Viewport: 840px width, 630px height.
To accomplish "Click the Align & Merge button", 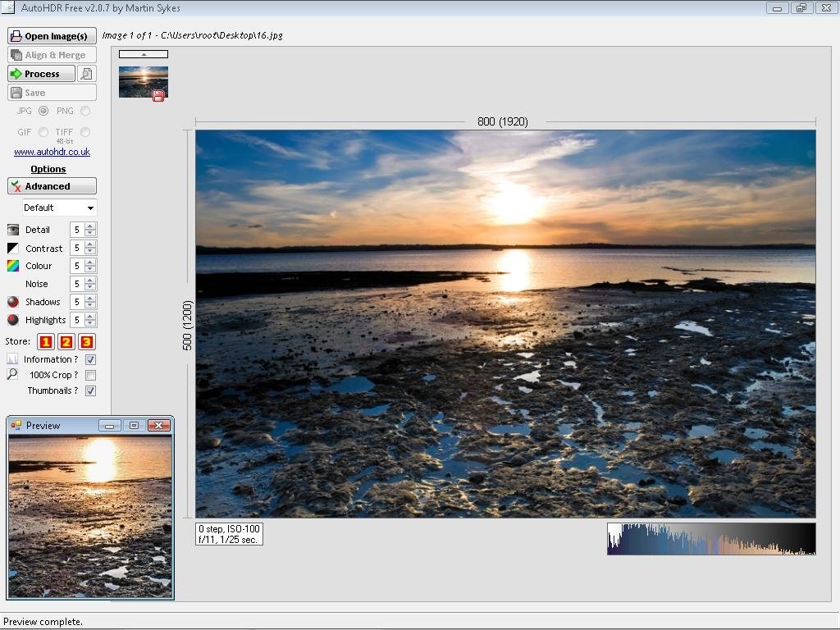I will click(x=52, y=55).
